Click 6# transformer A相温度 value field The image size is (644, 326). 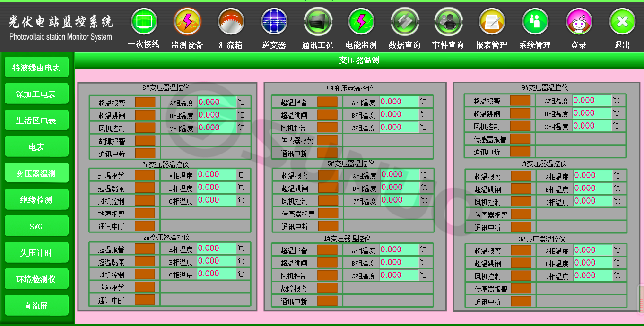pyautogui.click(x=400, y=102)
